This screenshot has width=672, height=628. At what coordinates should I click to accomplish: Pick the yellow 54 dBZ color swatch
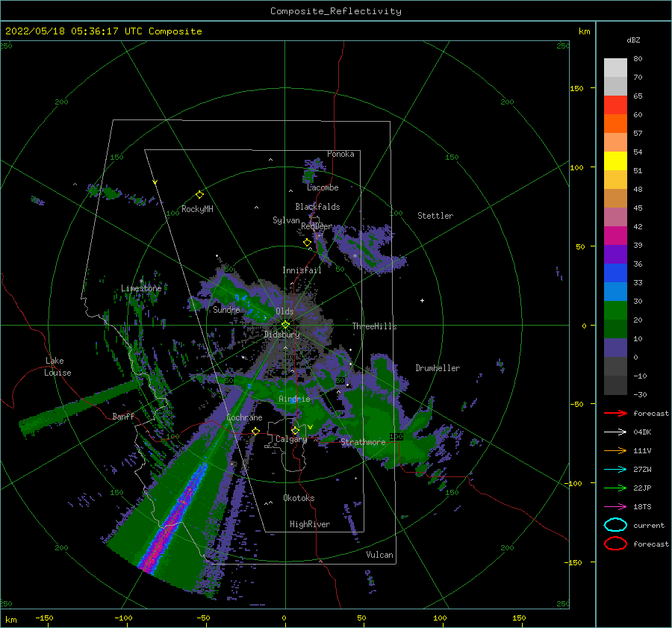tap(615, 161)
